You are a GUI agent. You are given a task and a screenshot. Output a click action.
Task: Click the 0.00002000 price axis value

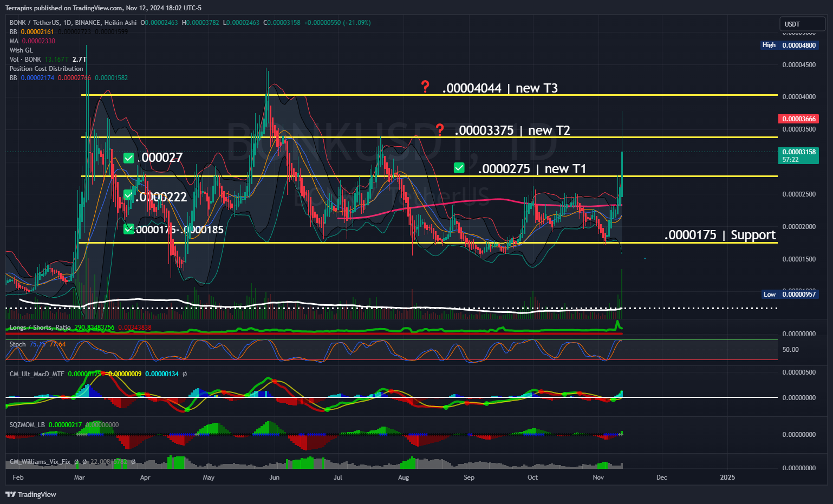(x=799, y=227)
